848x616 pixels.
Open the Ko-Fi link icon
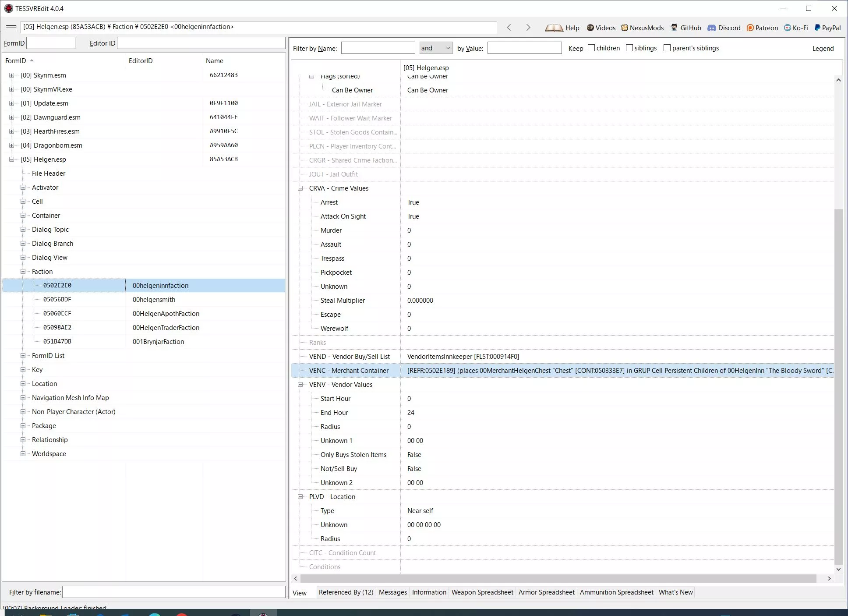(x=788, y=28)
